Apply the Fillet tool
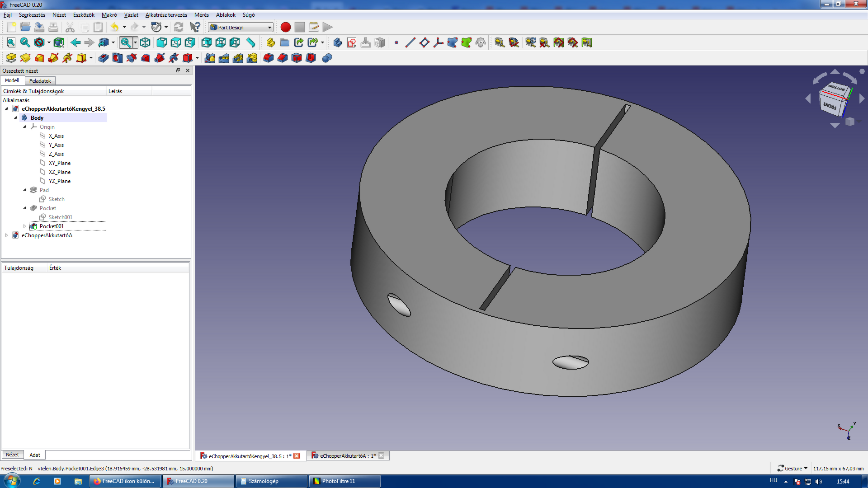868x488 pixels. tap(269, 58)
